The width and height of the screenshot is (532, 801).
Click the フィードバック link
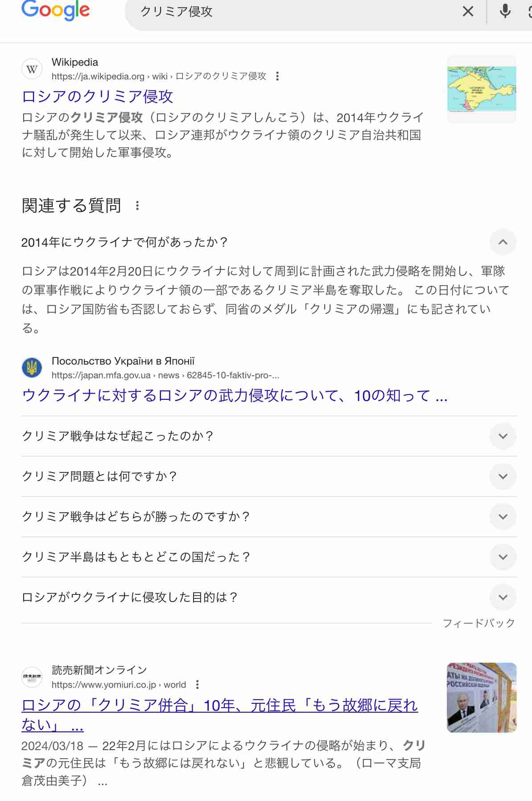pyautogui.click(x=478, y=623)
